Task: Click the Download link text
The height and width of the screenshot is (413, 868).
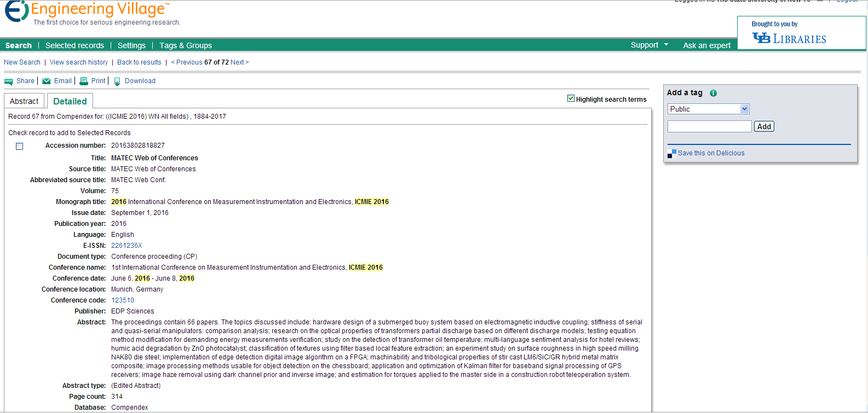Action: (140, 81)
